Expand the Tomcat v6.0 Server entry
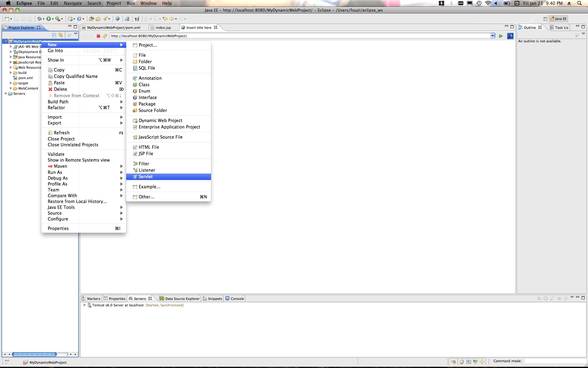588x368 pixels. click(85, 305)
